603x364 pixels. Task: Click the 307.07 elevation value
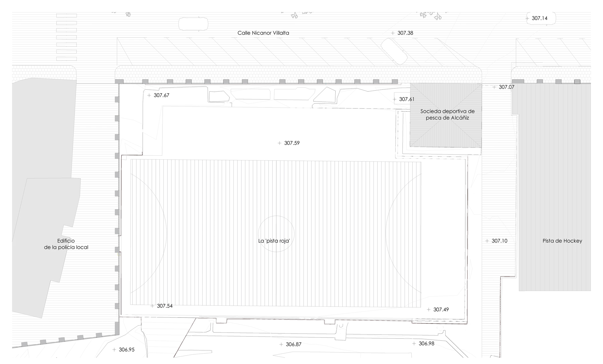[x=507, y=87]
